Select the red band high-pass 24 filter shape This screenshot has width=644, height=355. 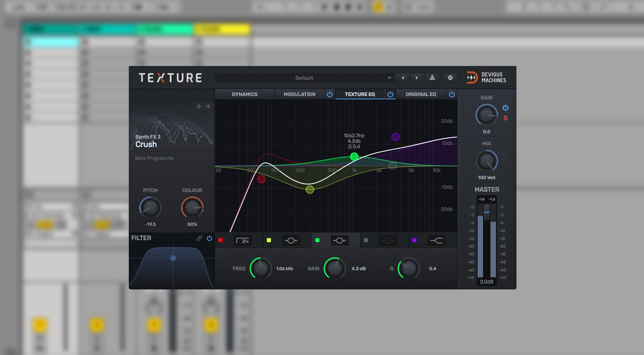coord(243,241)
